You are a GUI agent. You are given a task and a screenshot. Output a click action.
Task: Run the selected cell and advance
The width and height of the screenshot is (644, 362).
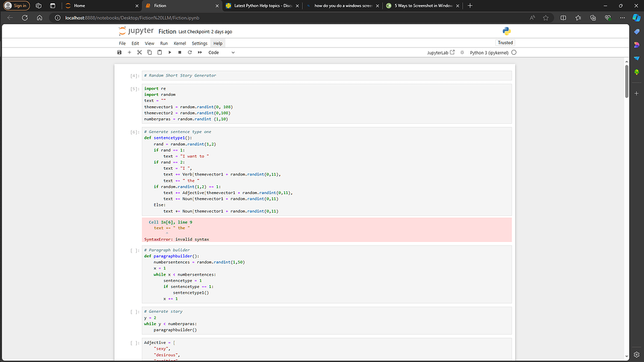click(170, 52)
